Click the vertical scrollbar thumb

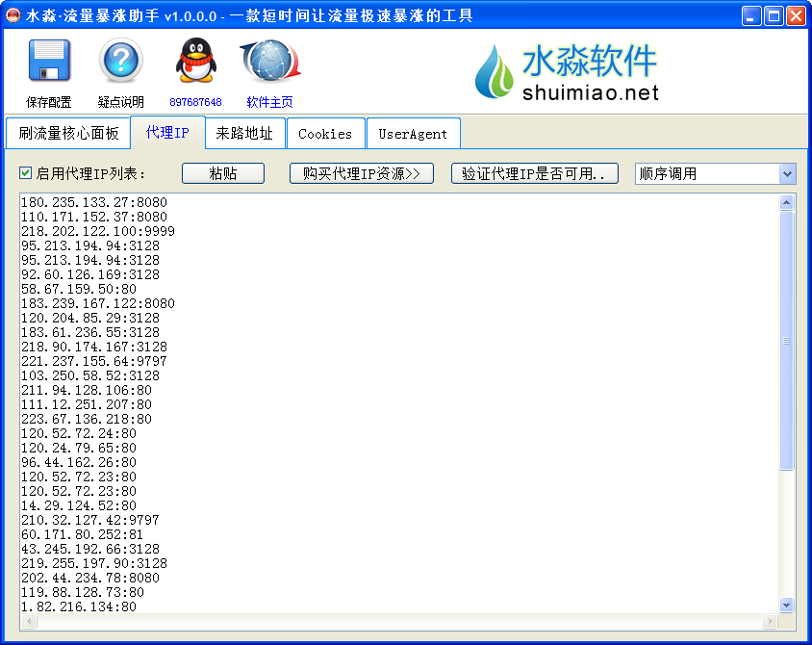click(x=787, y=341)
